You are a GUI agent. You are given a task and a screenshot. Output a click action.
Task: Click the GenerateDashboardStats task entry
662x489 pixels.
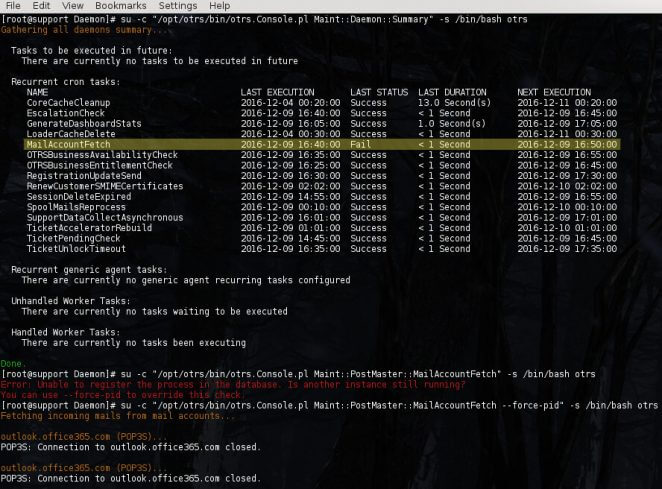click(x=84, y=124)
